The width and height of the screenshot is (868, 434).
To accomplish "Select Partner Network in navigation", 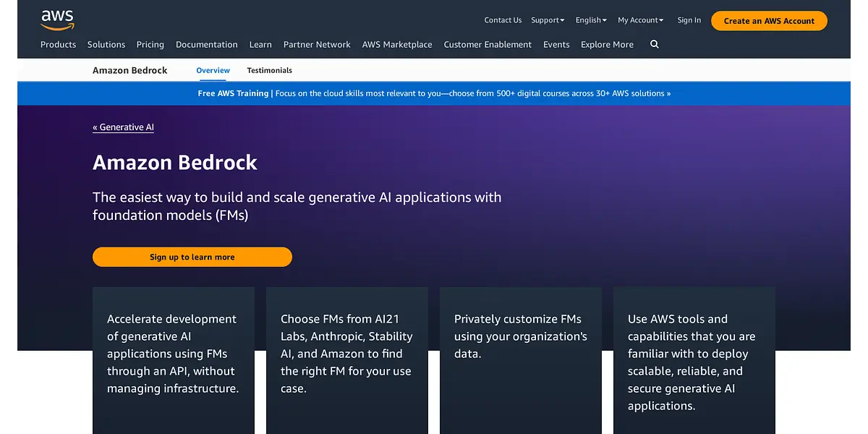I will pos(317,44).
